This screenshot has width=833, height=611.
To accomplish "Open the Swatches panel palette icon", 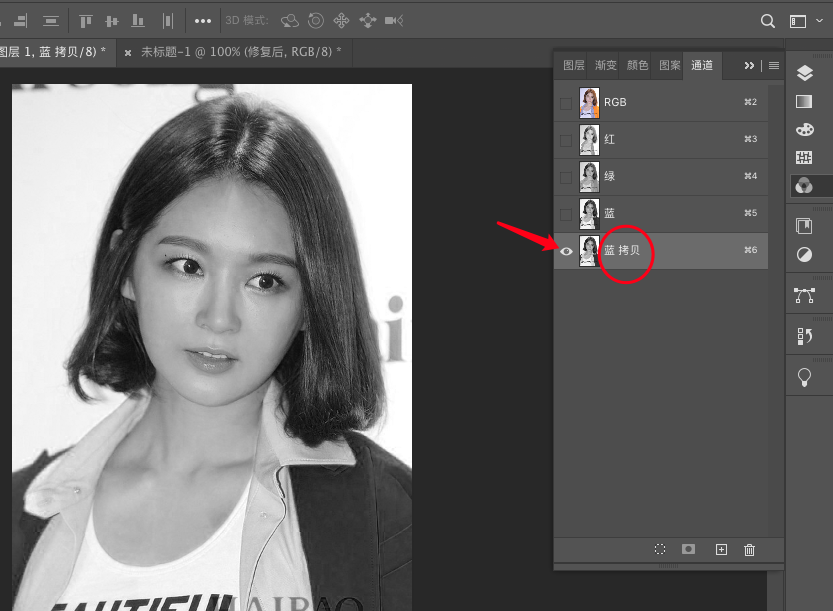I will 804,129.
